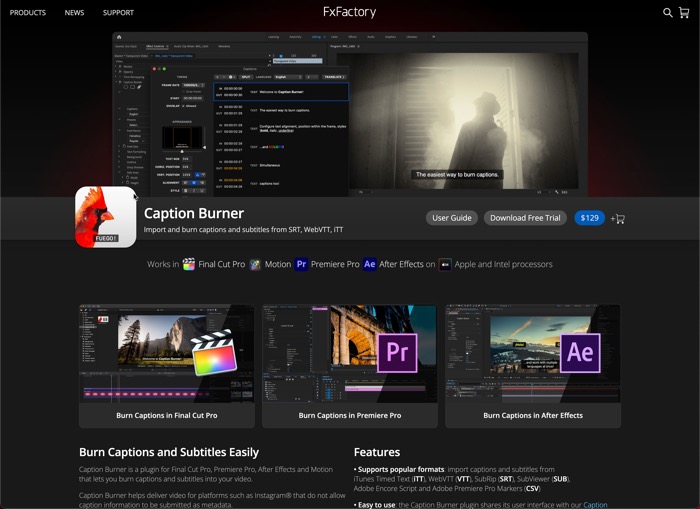Viewport: 700px width, 509px height.
Task: Open the search icon in header
Action: [x=667, y=13]
